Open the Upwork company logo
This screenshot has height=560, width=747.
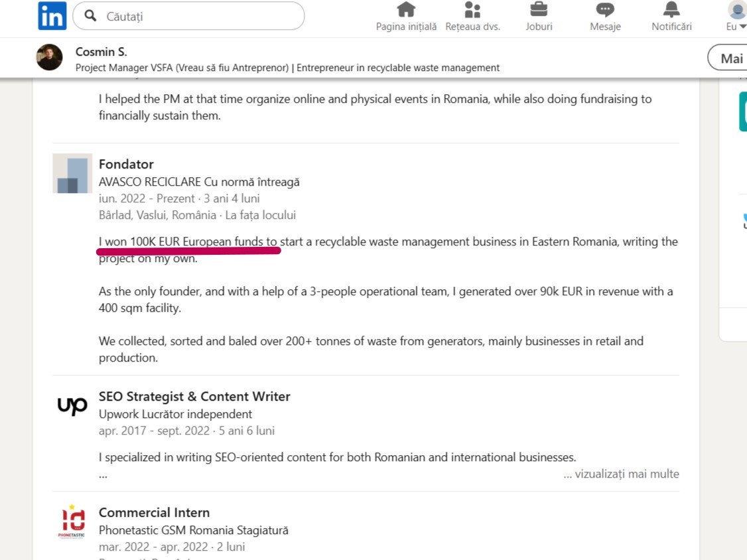click(72, 406)
